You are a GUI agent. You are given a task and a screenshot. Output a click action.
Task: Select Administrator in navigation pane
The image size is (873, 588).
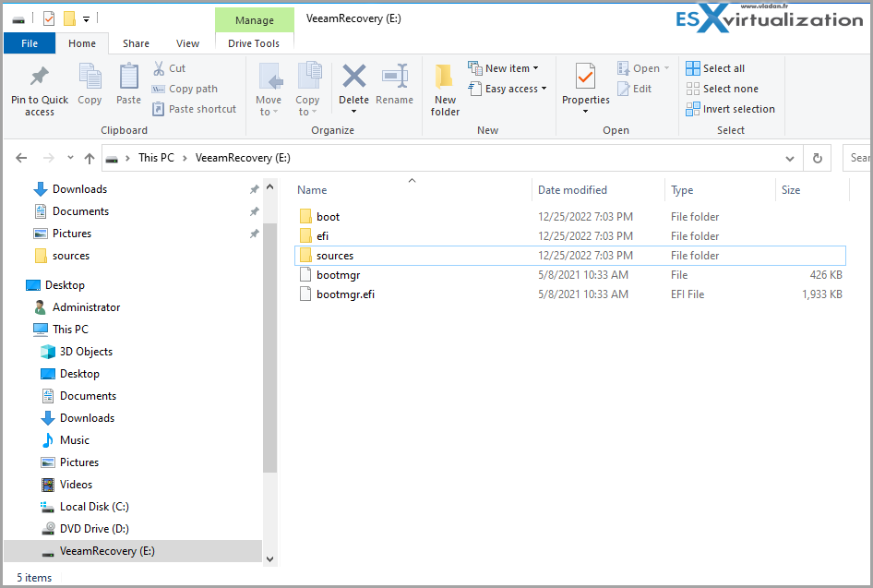coord(87,307)
